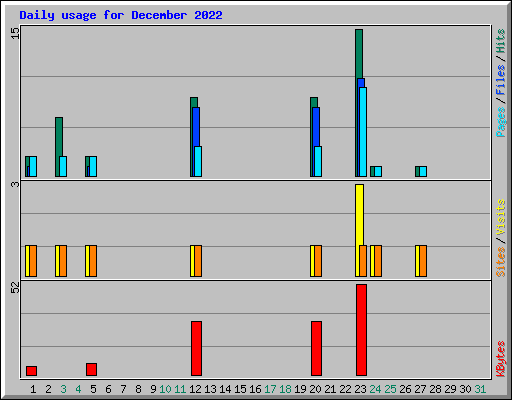This screenshot has height=400, width=512.
Task: Click the cyan Pages bar on day 23
Action: [x=363, y=132]
